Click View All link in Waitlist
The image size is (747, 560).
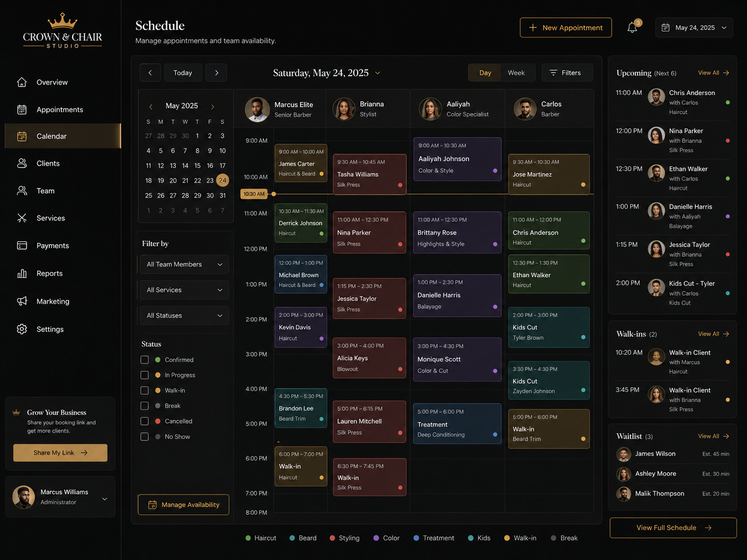713,436
